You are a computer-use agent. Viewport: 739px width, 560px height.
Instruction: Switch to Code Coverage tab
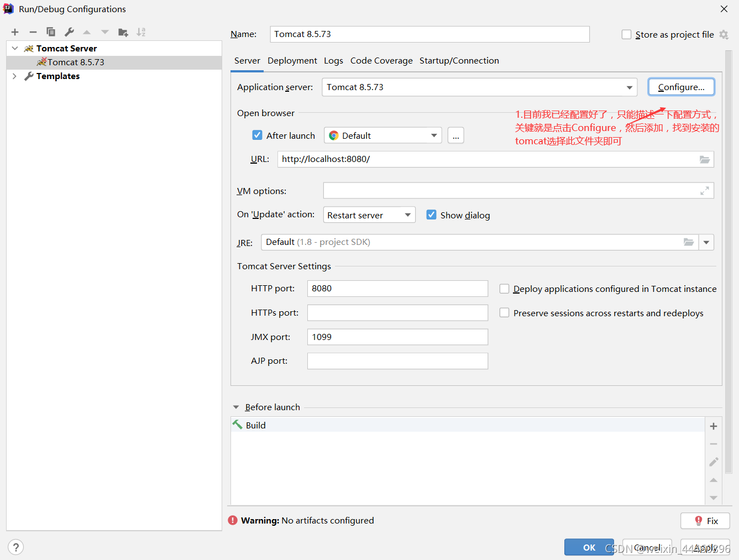coord(381,61)
